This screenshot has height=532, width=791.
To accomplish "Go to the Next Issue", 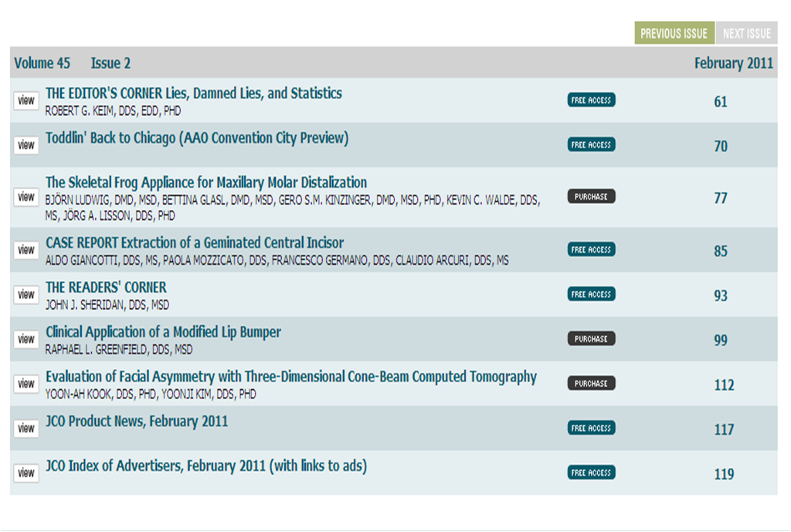I will pos(746,33).
